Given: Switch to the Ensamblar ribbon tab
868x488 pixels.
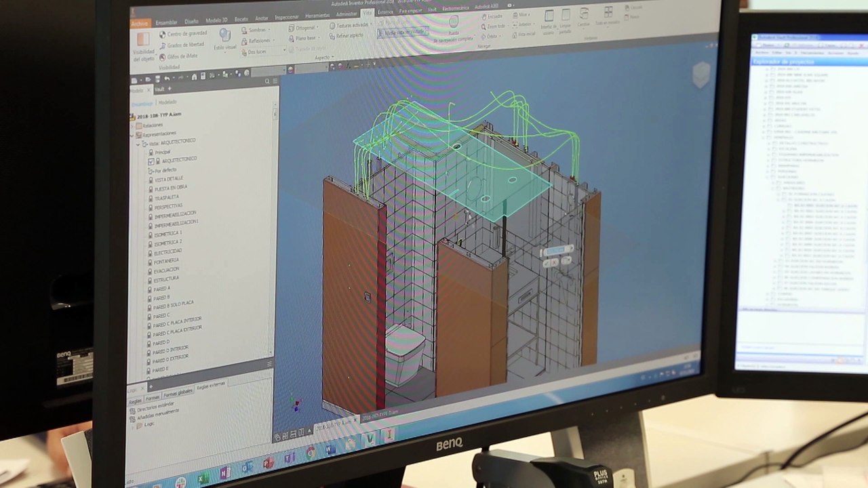Looking at the screenshot, I should (x=166, y=22).
